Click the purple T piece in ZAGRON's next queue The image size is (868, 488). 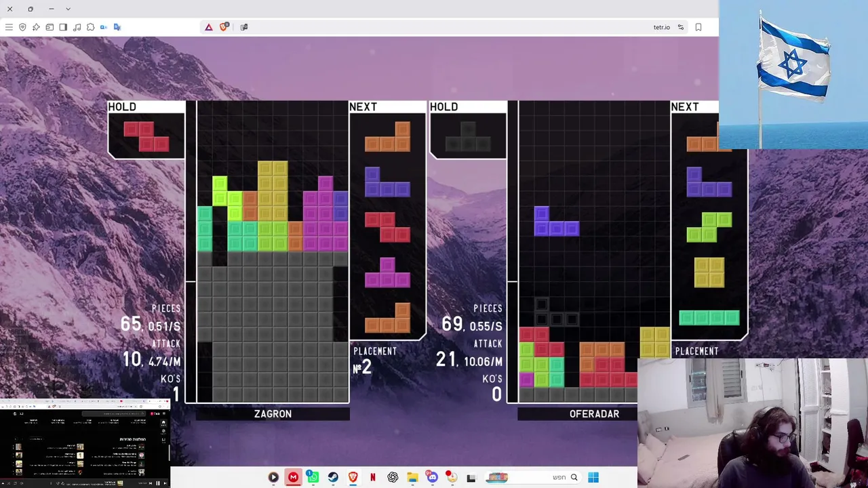click(x=387, y=272)
